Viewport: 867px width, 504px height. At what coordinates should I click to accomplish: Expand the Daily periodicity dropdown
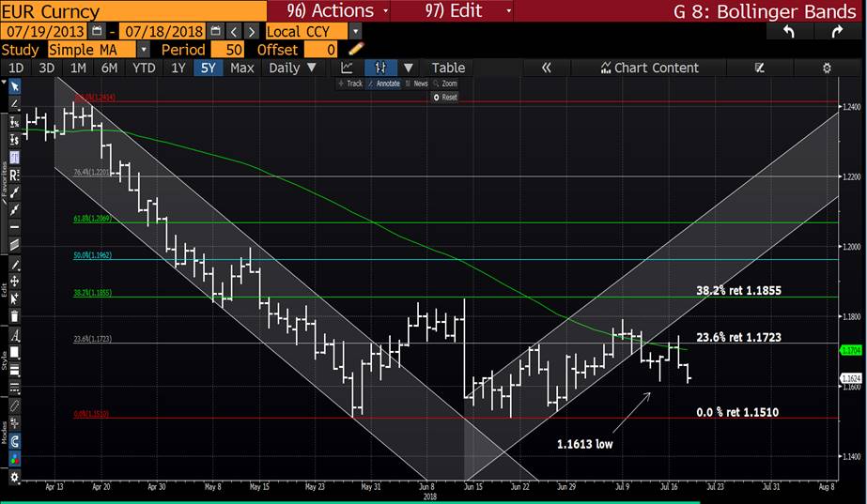click(x=293, y=68)
